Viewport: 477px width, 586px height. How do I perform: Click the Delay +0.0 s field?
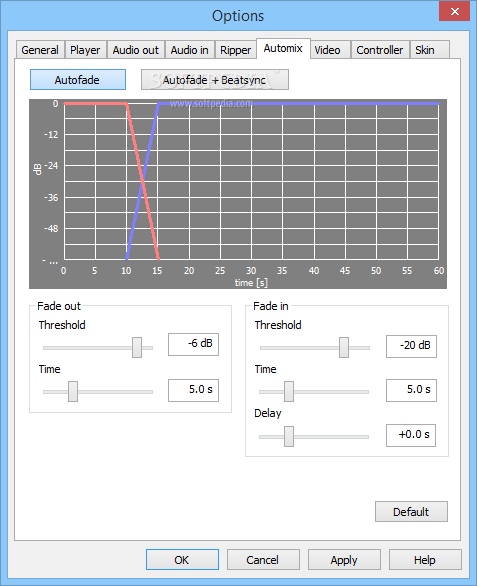[411, 435]
